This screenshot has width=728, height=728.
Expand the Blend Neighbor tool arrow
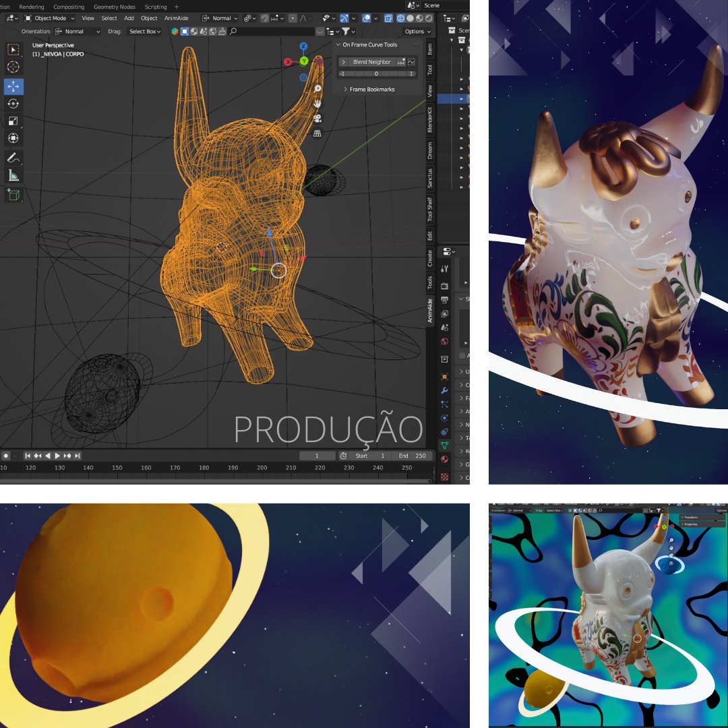click(x=344, y=62)
